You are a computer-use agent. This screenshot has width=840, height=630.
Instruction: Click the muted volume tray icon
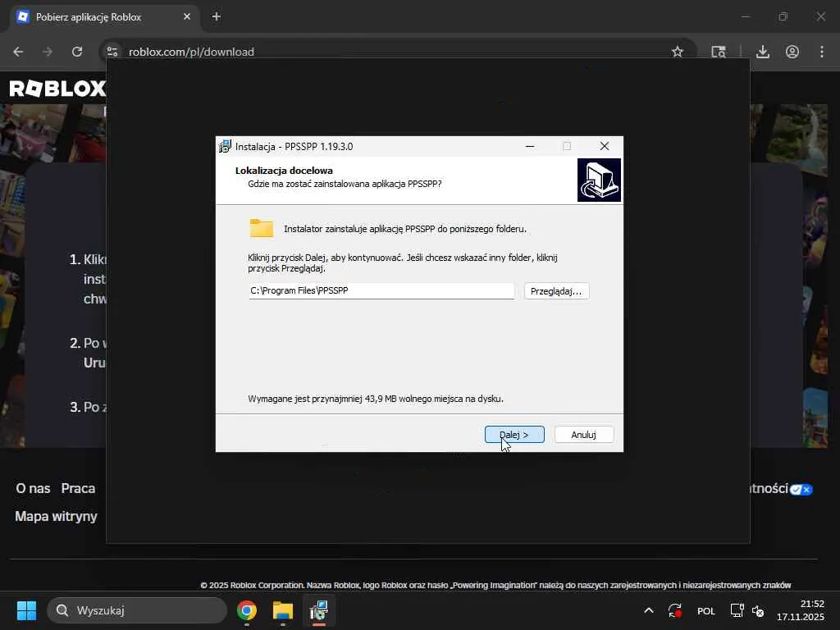[758, 610]
